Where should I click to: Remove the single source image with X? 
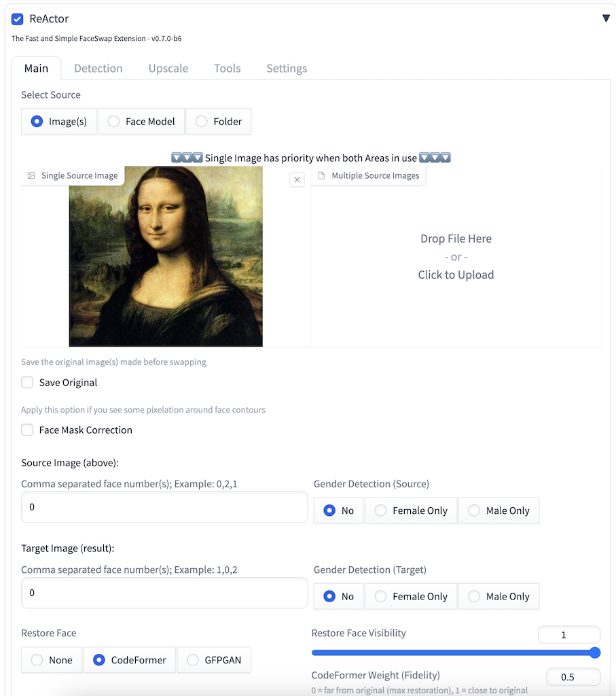pyautogui.click(x=297, y=180)
